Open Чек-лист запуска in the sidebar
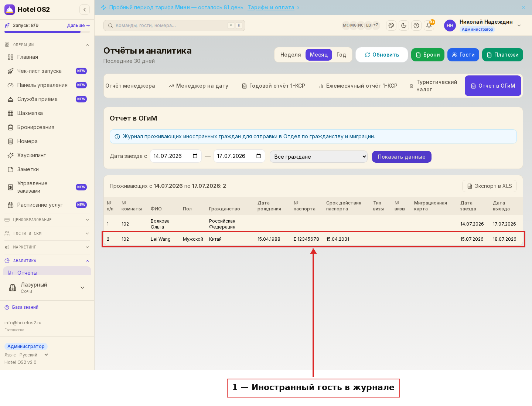This screenshot has width=532, height=406. click(x=47, y=71)
